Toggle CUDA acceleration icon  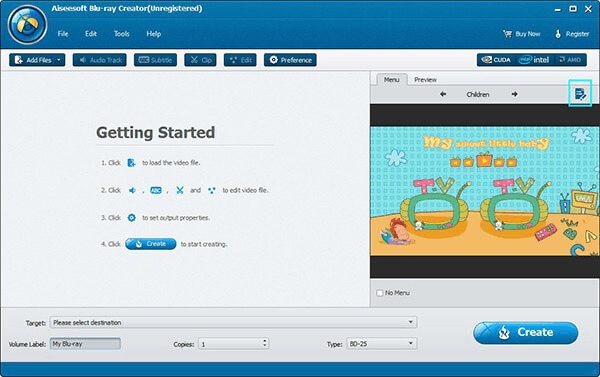pos(496,60)
